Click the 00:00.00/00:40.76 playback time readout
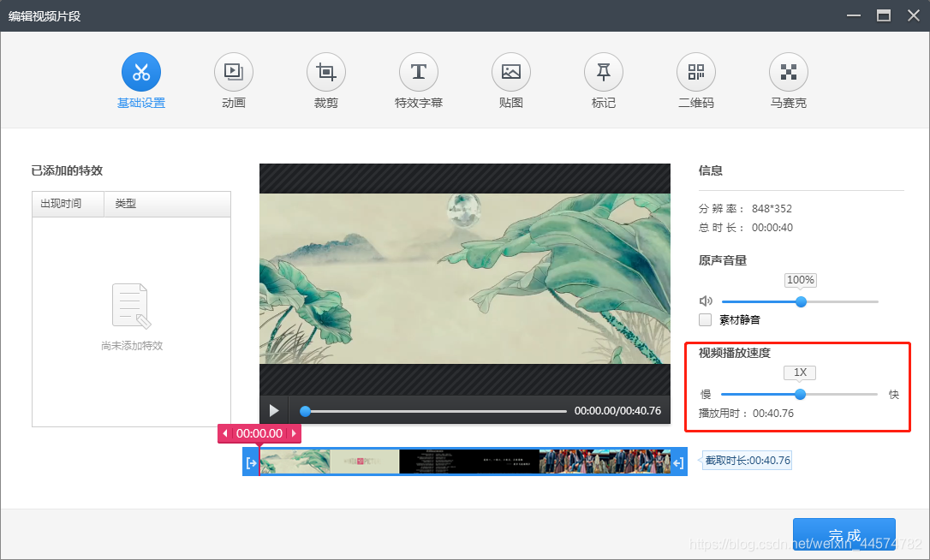 (x=617, y=411)
